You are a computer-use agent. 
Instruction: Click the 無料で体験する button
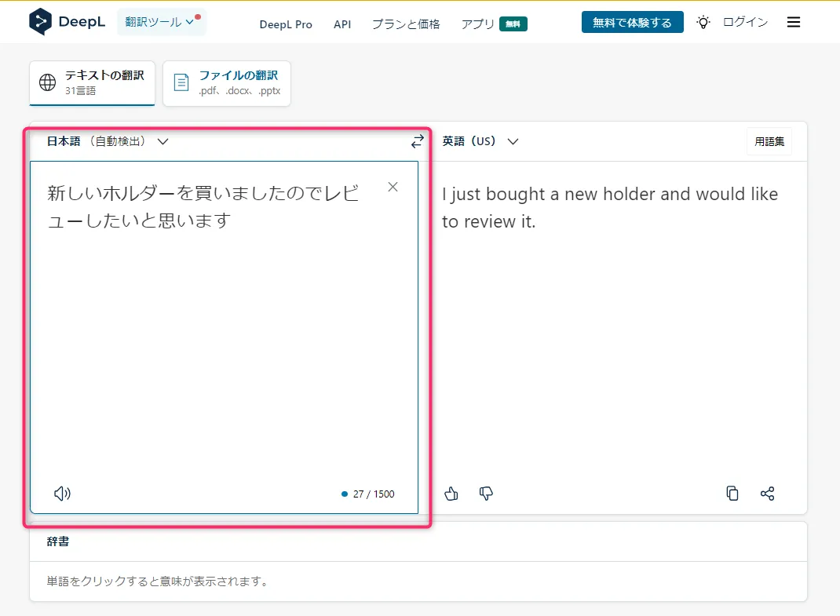[632, 23]
